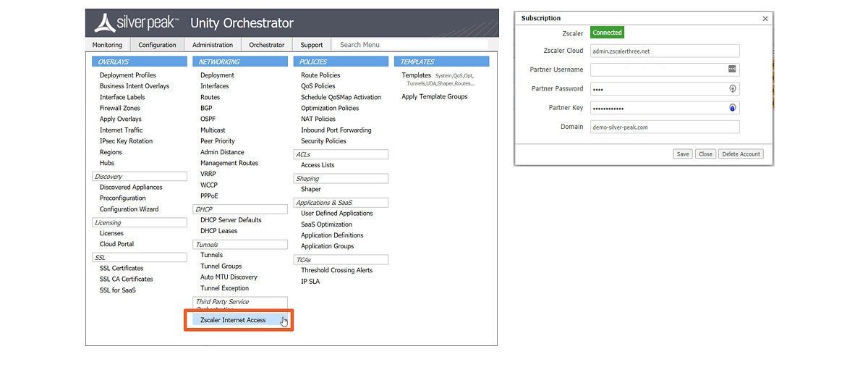Viewport: 868px width, 370px height.
Task: Open Inbound Port Forwarding
Action: point(336,130)
